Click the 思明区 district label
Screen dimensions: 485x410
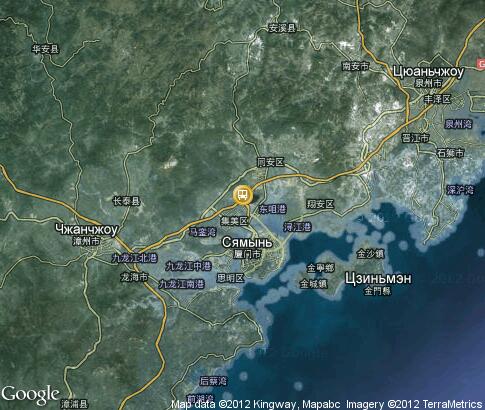point(230,278)
